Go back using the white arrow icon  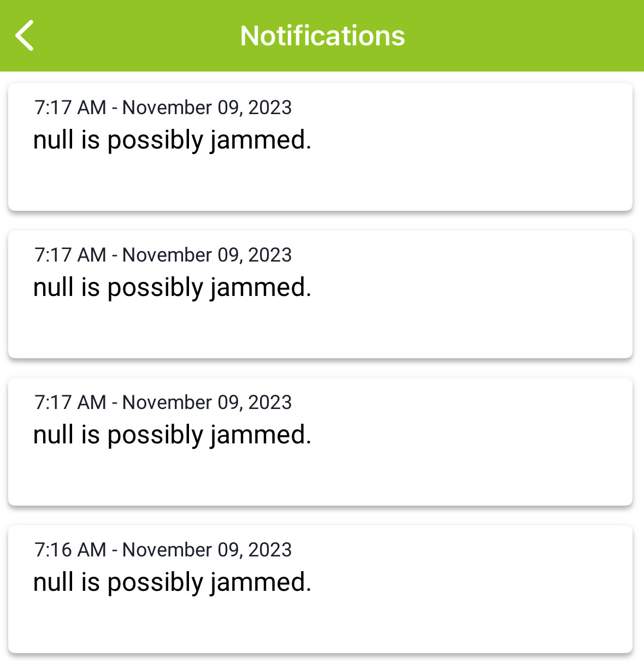[x=25, y=35]
